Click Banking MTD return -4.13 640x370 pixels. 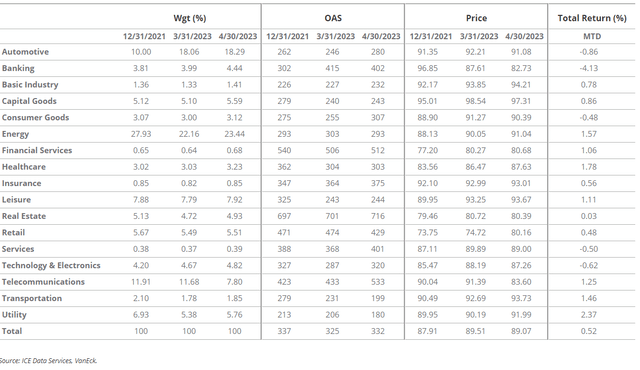(589, 68)
